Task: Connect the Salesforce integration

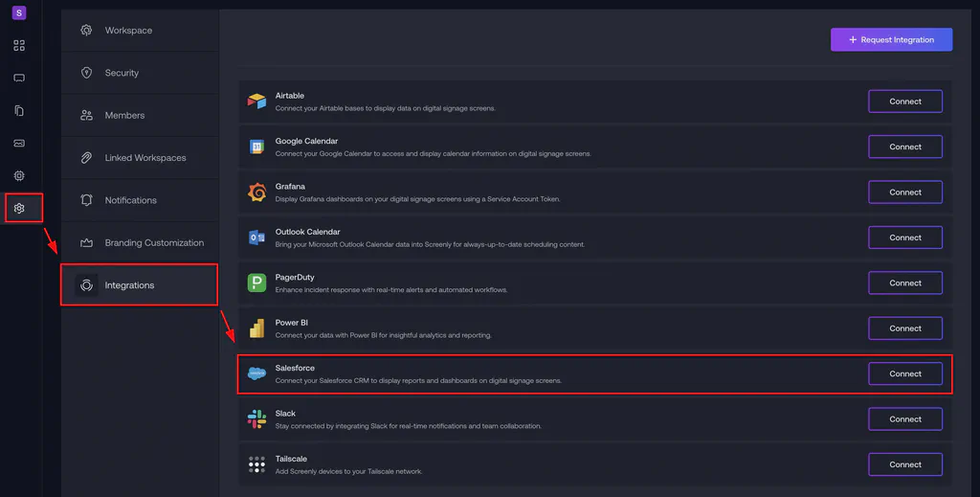Action: pos(905,373)
